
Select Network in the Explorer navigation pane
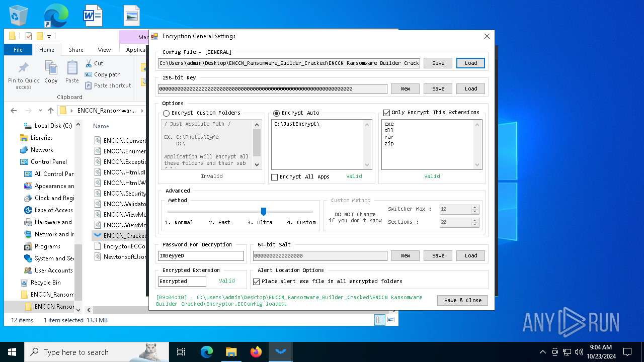[42, 150]
